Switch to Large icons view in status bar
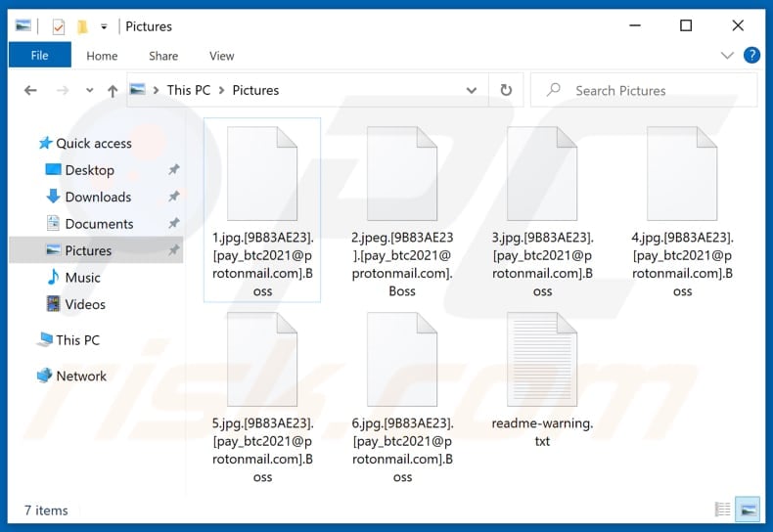Viewport: 773px width, 532px height. point(748,510)
